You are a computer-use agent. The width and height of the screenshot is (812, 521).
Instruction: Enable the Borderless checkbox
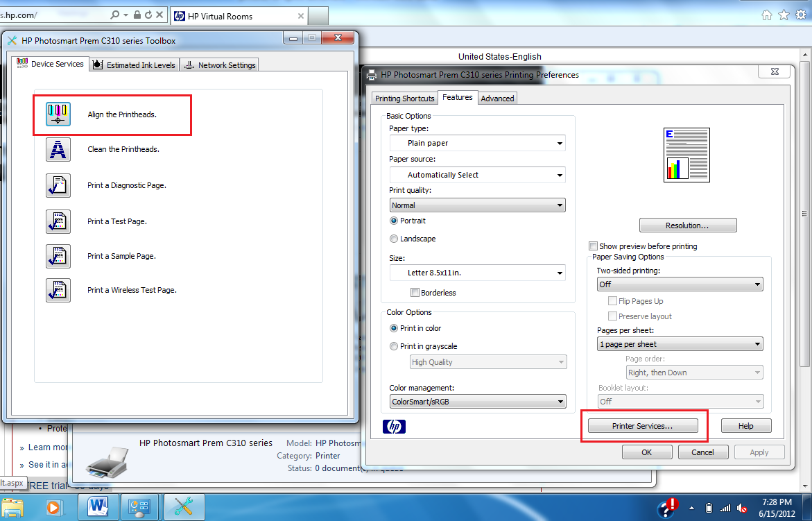click(415, 293)
